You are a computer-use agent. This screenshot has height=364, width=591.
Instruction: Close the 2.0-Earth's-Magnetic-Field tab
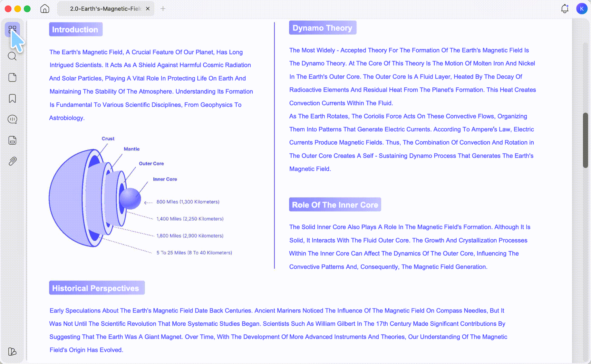148,9
